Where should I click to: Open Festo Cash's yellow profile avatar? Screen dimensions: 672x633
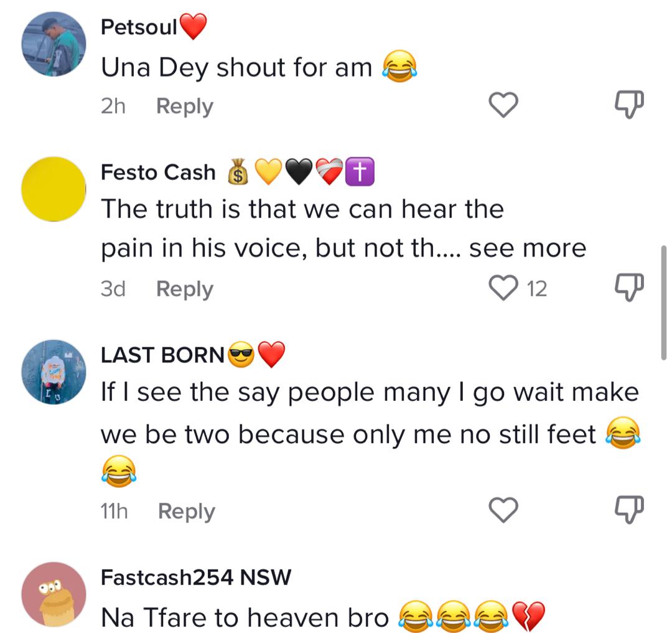coord(54,189)
